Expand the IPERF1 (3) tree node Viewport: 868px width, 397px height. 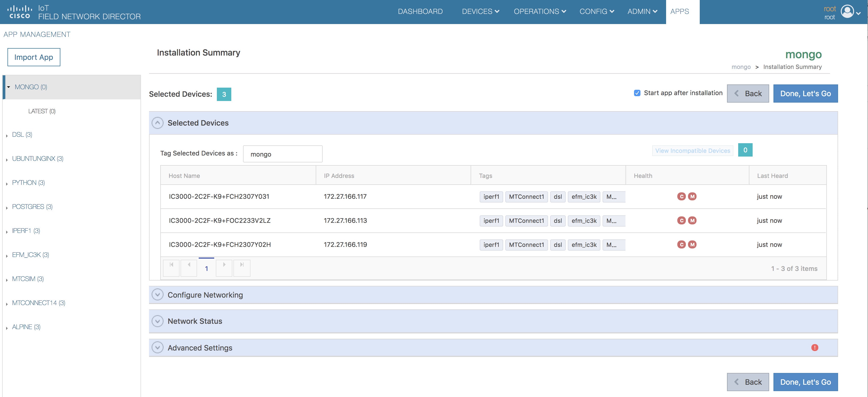pos(7,232)
